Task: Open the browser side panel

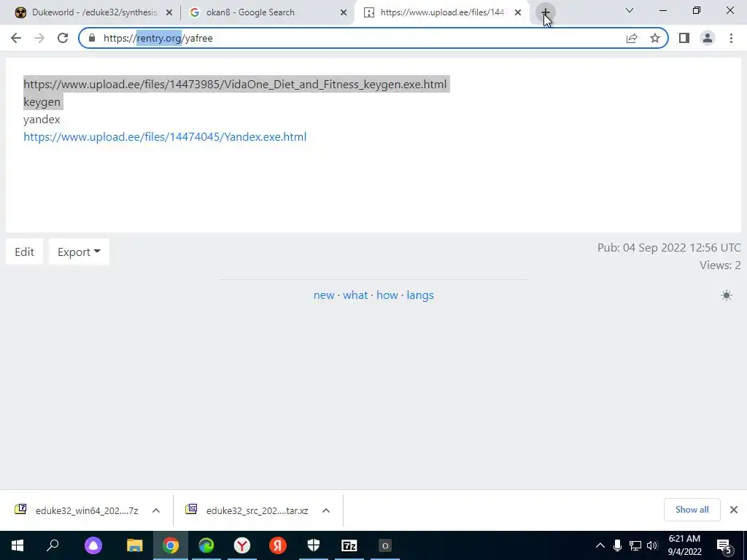Action: pos(684,38)
